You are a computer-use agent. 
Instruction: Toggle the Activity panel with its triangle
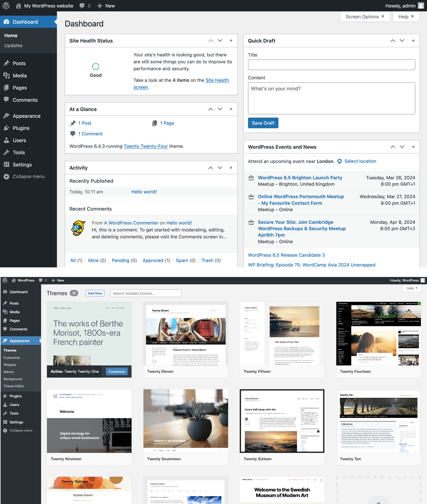[x=231, y=168]
